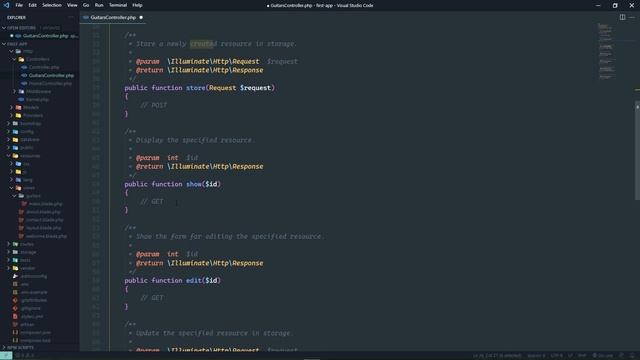Select the GuitarsController.php editor tab
The width and height of the screenshot is (640, 360).
click(113, 18)
